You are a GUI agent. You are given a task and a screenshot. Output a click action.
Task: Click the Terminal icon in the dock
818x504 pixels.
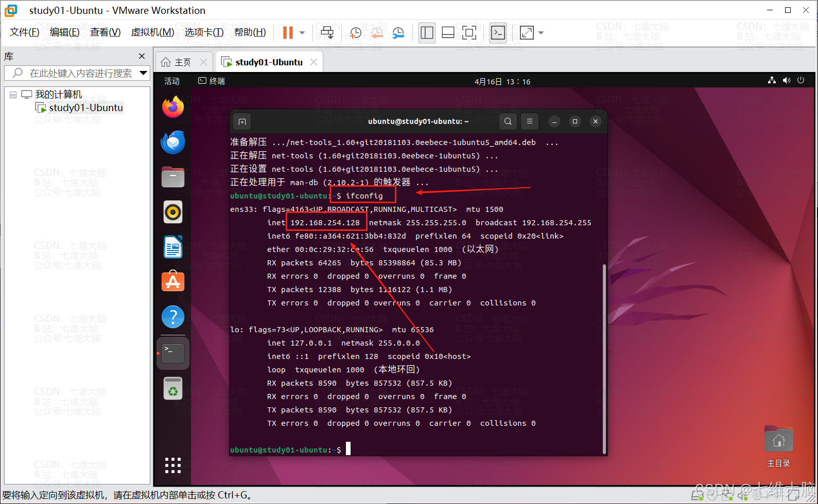[x=173, y=353]
